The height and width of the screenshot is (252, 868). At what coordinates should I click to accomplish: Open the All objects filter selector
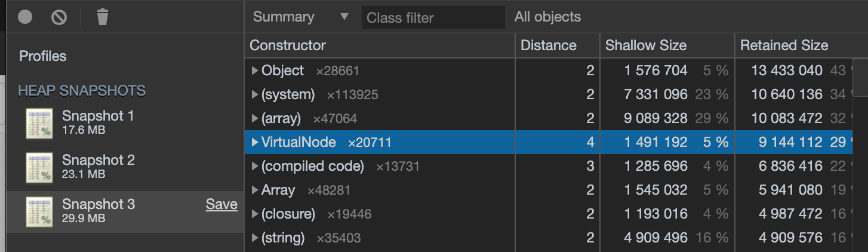pos(547,17)
